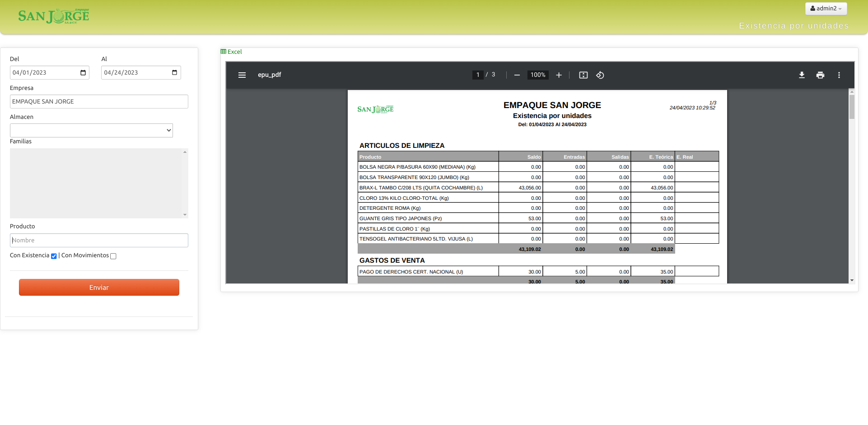The width and height of the screenshot is (868, 425).
Task: Click the Del date field 04/01/2023
Action: (50, 73)
